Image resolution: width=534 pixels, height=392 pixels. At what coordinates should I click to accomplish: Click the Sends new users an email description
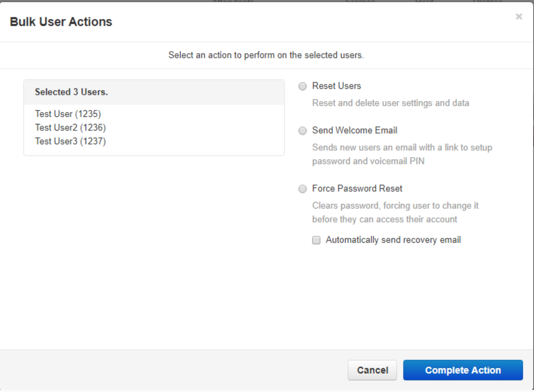click(x=402, y=154)
